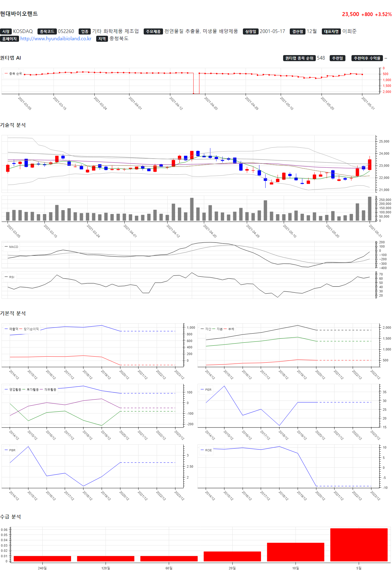Toggle the PER chart legend
Viewport: 392px width, 573px height.
pyautogui.click(x=206, y=390)
